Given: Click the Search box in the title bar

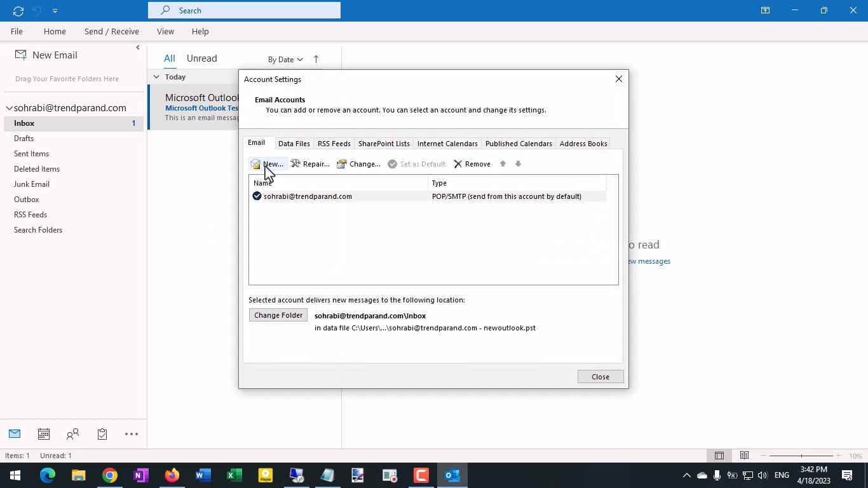Looking at the screenshot, I should (244, 10).
